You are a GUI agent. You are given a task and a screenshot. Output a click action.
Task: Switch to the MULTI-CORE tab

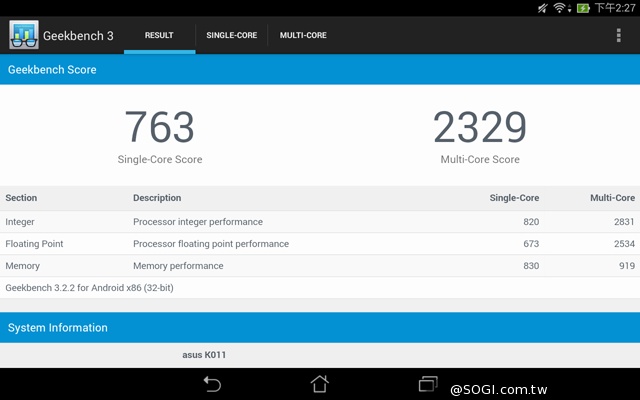click(x=303, y=36)
